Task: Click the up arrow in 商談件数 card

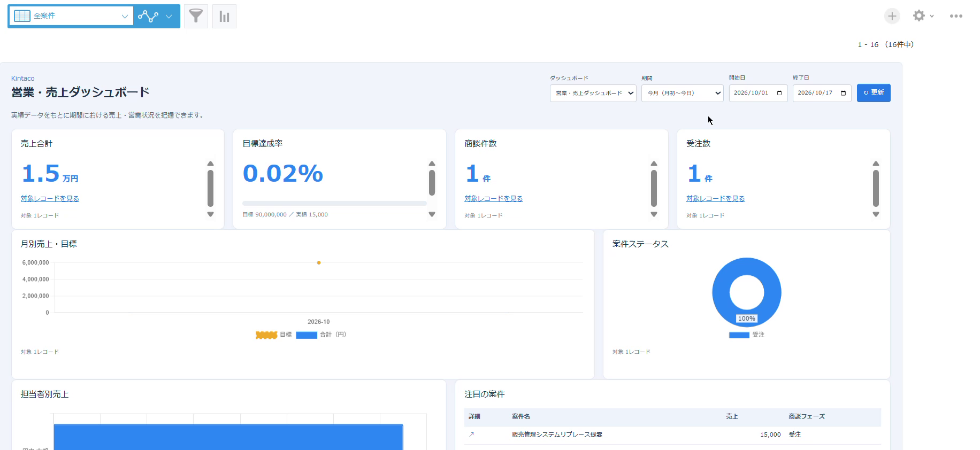Action: click(654, 164)
